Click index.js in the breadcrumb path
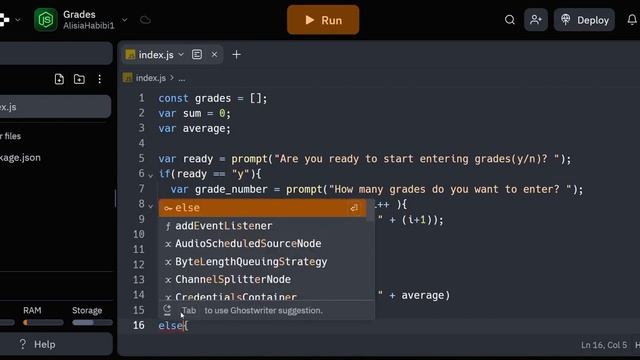 click(x=151, y=78)
